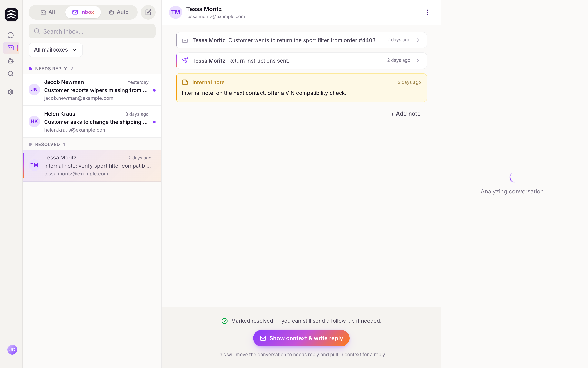Viewport: 588px width, 368px height.
Task: Click the + Add note link
Action: coord(405,114)
